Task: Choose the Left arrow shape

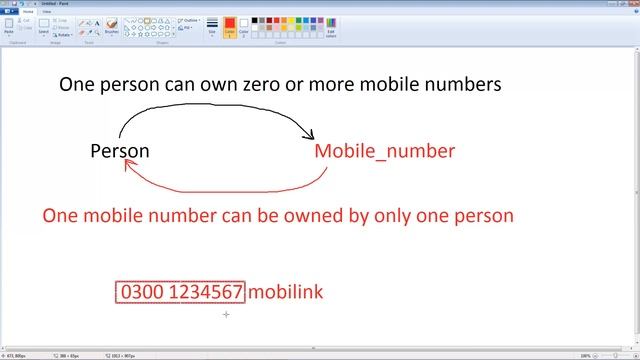Action: point(161,28)
